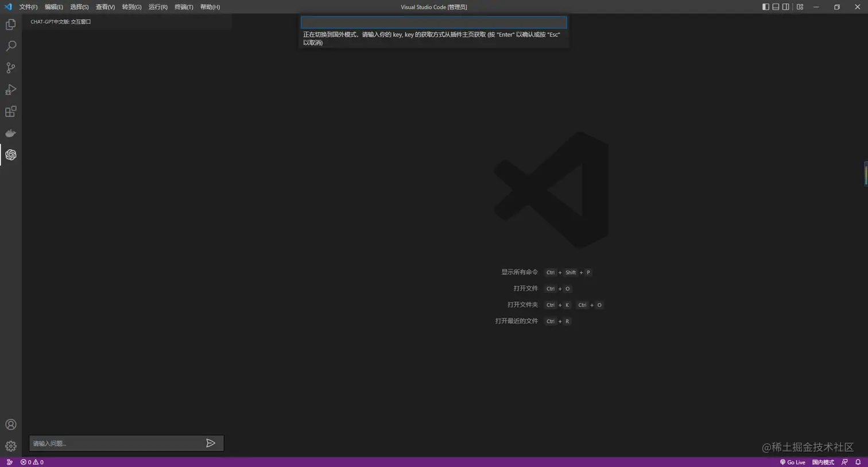Viewport: 868px width, 467px height.
Task: Click the CHAT-GPT中文版: 交互窗口 panel title
Action: 61,22
